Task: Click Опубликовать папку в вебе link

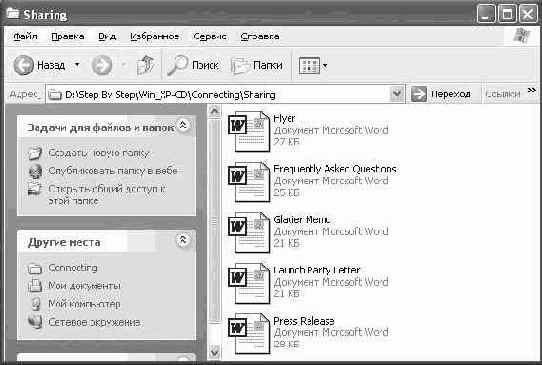Action: click(x=113, y=171)
